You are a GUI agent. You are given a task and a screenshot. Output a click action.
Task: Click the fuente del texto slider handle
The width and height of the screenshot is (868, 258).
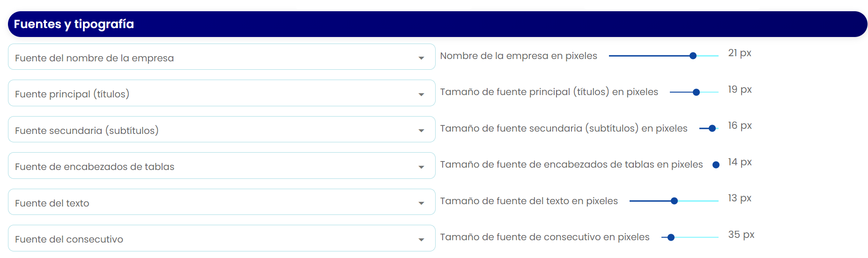coord(674,201)
